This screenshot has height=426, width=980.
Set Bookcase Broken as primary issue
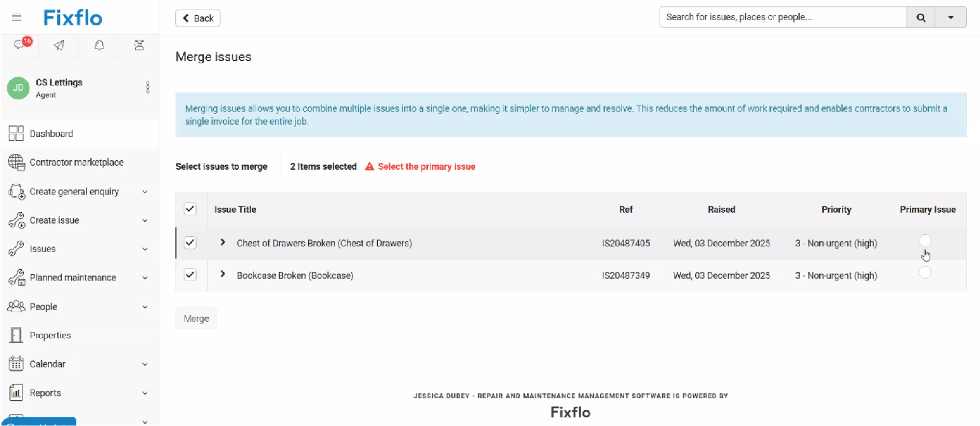click(925, 273)
